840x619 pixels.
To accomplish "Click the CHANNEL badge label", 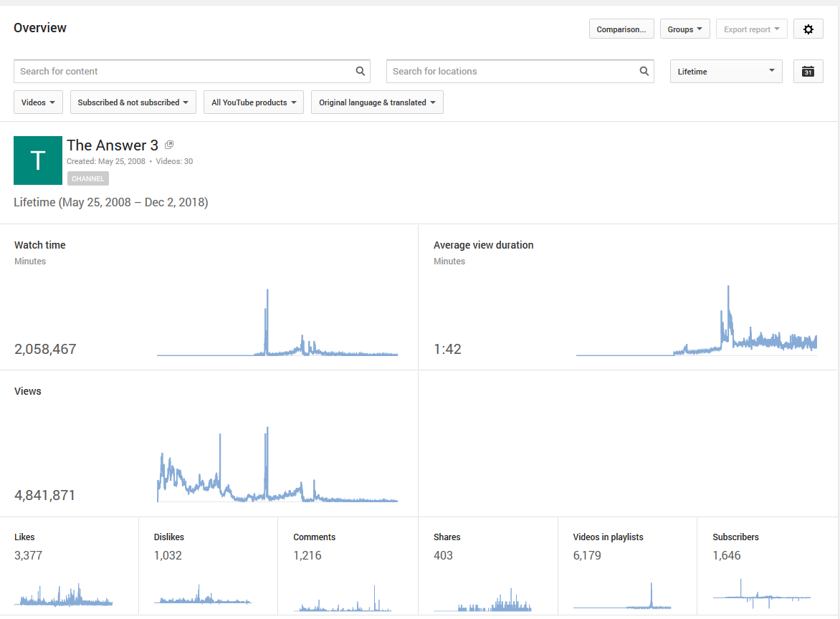I will coord(88,178).
